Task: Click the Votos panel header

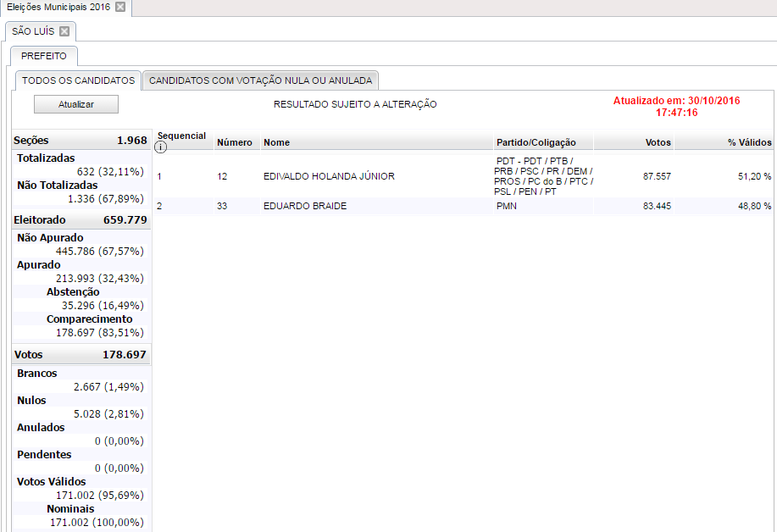Action: point(80,355)
